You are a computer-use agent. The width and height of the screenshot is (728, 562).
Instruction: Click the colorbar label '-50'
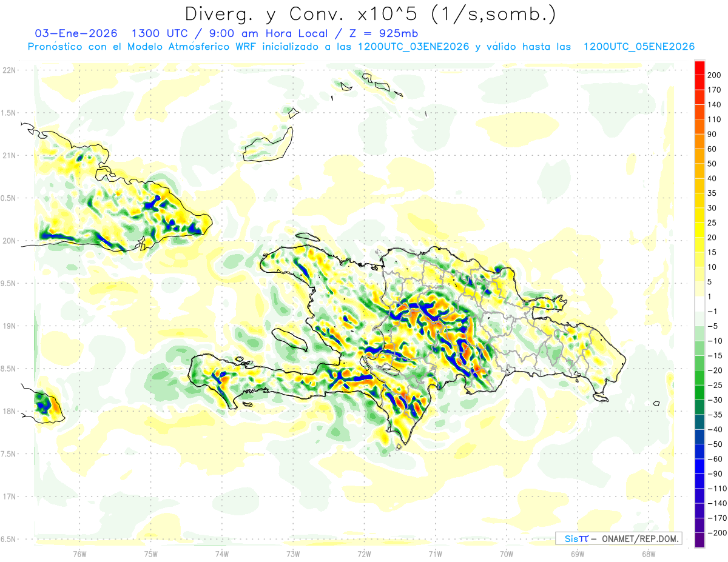coord(715,444)
